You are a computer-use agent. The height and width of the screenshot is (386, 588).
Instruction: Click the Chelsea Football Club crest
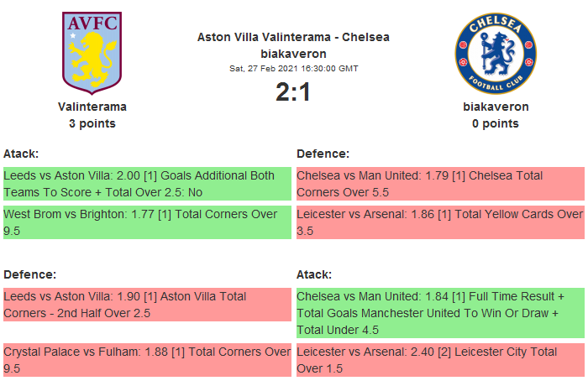pyautogui.click(x=496, y=53)
